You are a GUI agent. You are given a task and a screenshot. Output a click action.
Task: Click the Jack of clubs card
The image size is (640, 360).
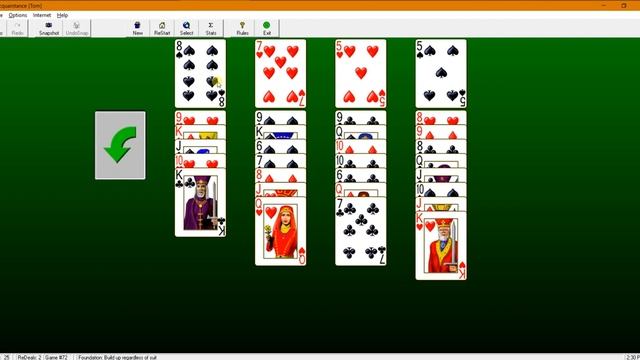[441, 175]
